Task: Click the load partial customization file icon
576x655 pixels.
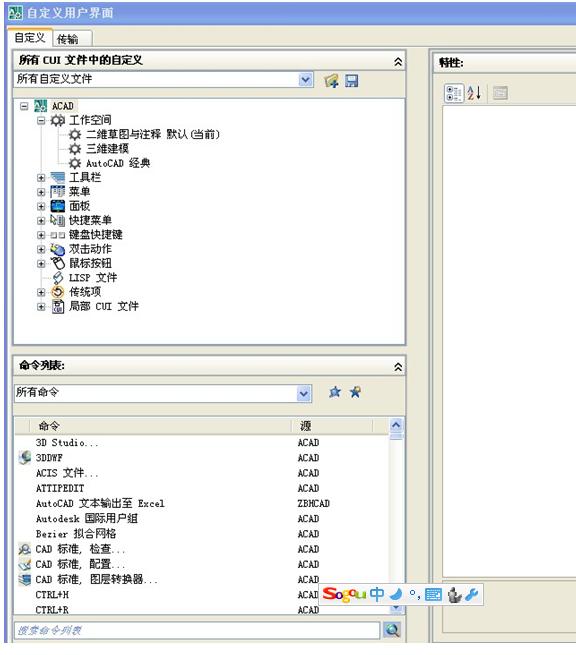Action: pyautogui.click(x=332, y=81)
